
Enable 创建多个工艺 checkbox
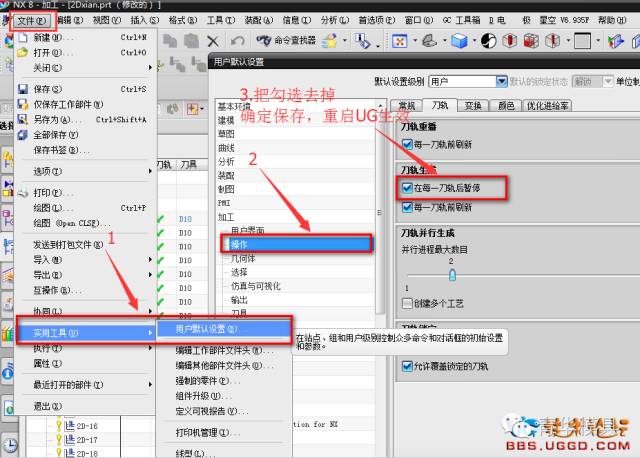[407, 303]
